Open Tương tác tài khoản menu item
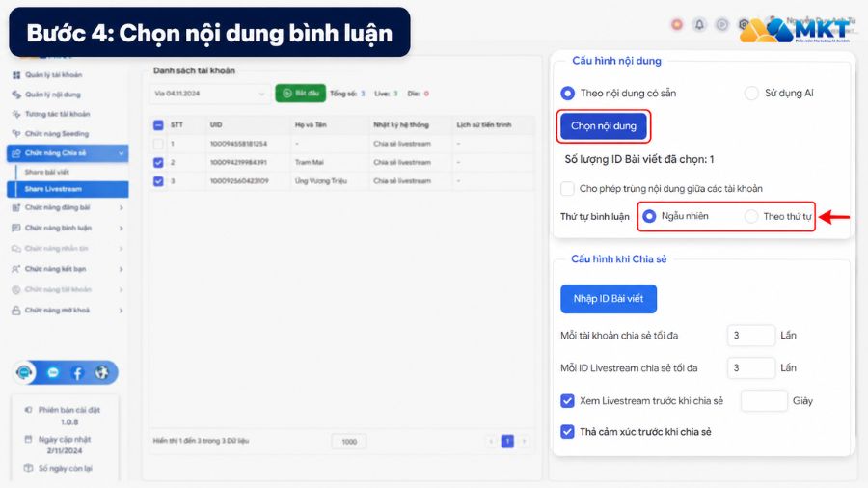This screenshot has height=488, width=868. (x=58, y=114)
